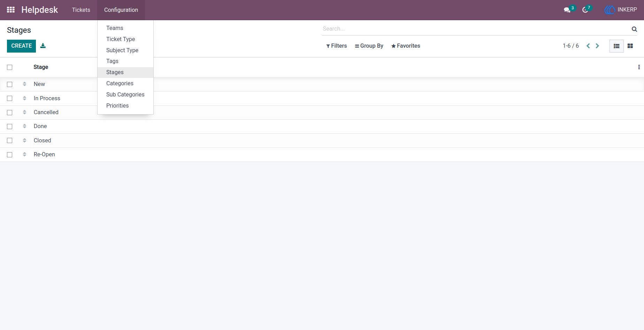Open the New stage row
The image size is (644, 330).
[322, 84]
